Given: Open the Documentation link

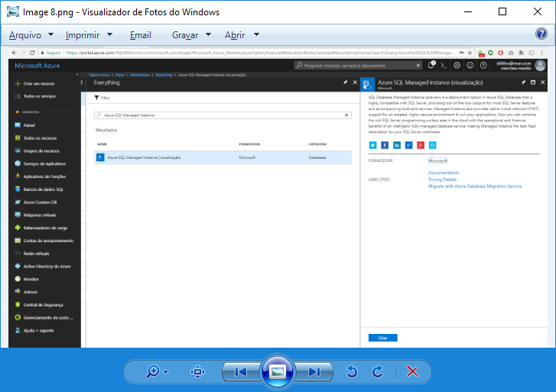Looking at the screenshot, I should point(444,173).
